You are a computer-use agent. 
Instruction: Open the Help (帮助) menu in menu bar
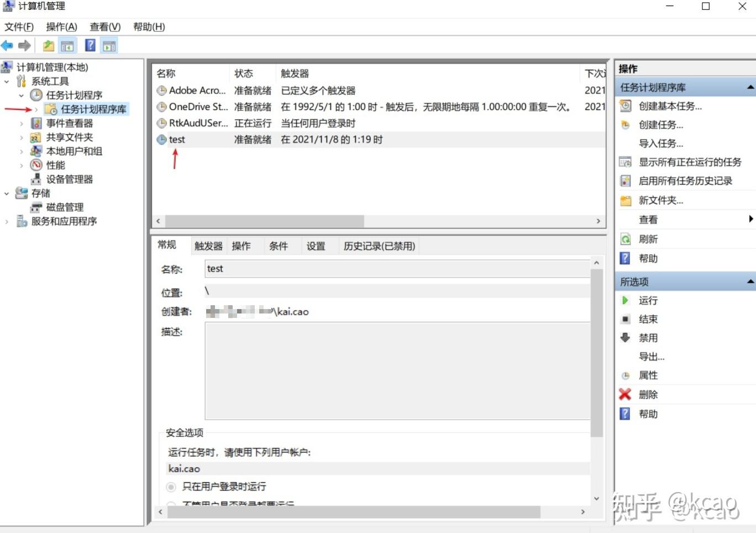[x=149, y=27]
